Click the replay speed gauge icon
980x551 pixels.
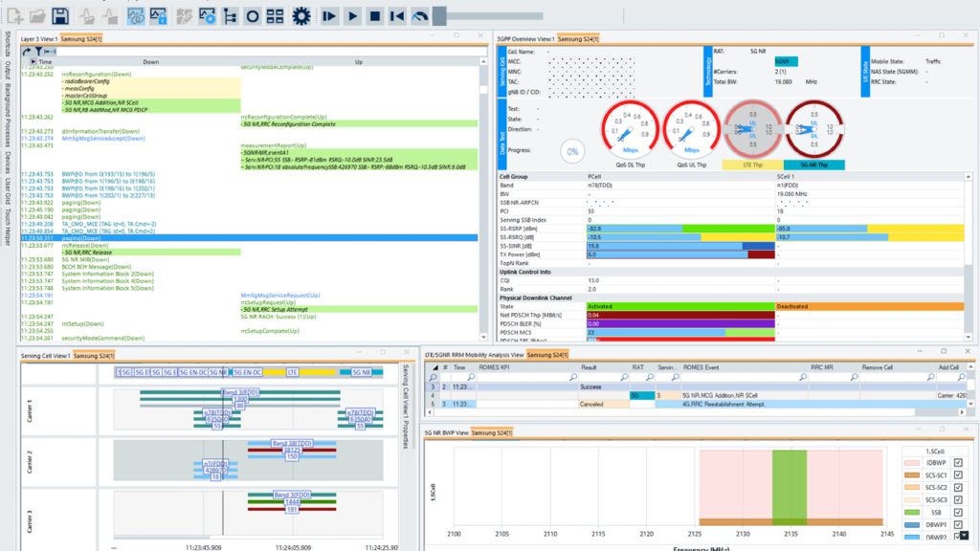pos(420,17)
